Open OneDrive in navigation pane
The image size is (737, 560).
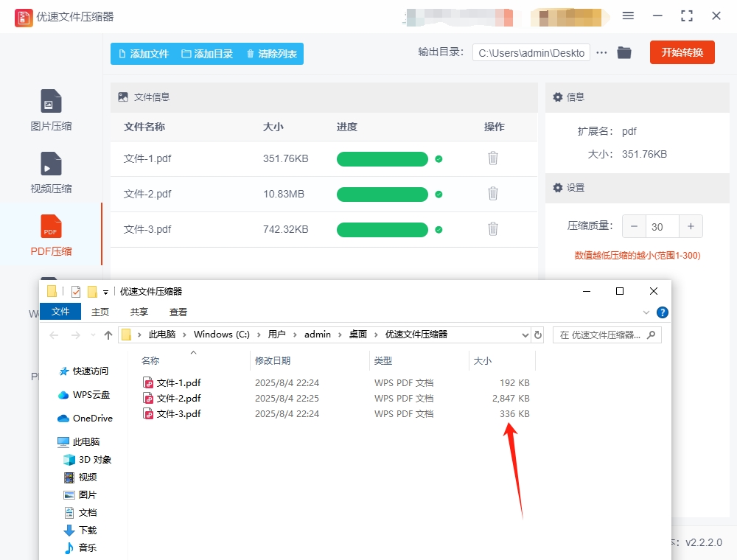pyautogui.click(x=85, y=418)
